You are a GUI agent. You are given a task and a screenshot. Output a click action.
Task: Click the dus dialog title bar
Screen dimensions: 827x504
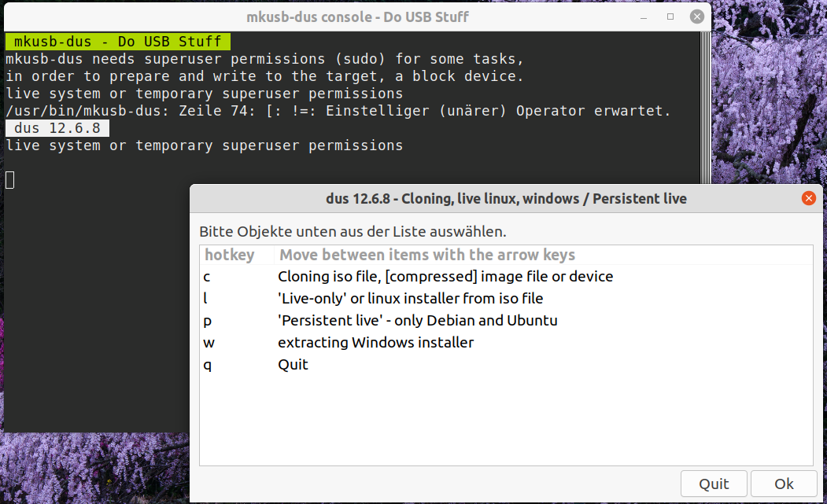(505, 199)
